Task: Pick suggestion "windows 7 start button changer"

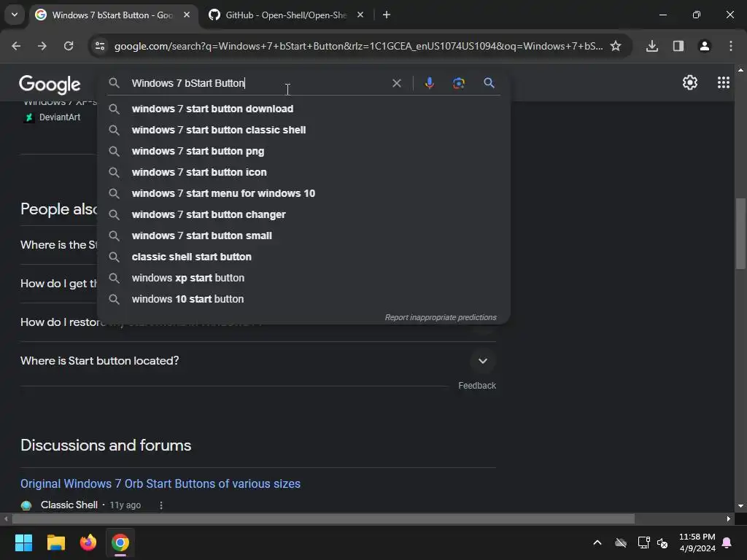Action: [303, 214]
